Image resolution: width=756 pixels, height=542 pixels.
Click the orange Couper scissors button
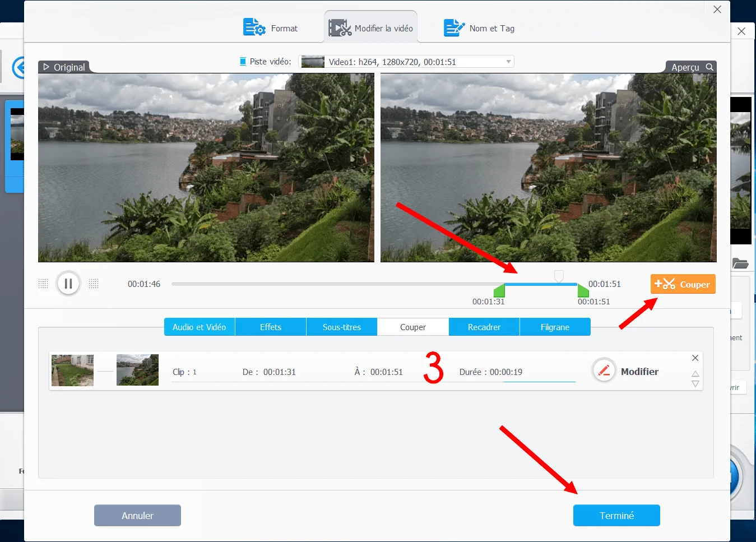click(x=683, y=284)
